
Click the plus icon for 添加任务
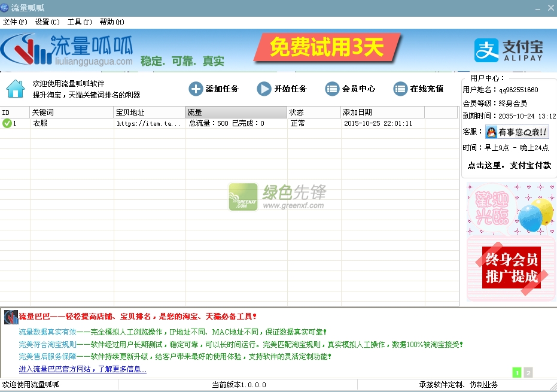[x=196, y=89]
